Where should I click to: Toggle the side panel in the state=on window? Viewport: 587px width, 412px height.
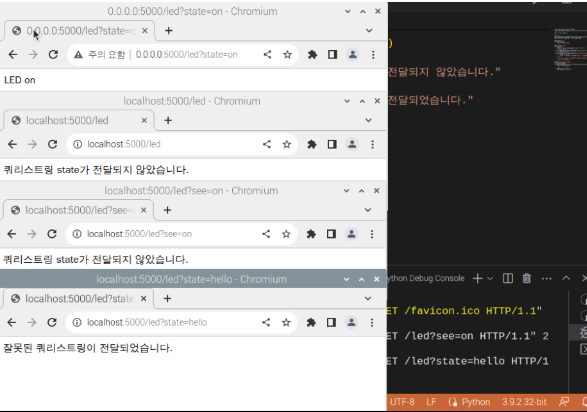click(332, 55)
